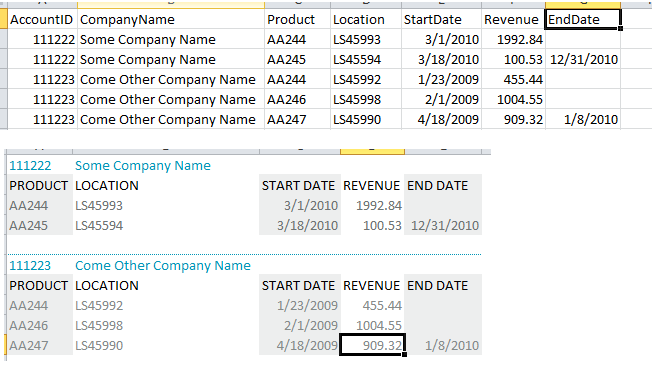The height and width of the screenshot is (371, 662).
Task: Select start date 2/1/2009 in top table
Action: point(441,99)
